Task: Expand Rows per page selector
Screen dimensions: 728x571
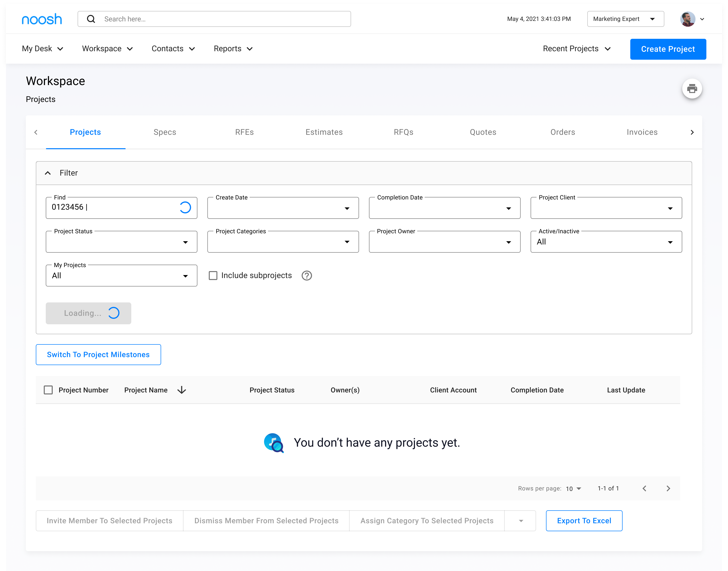Action: point(574,488)
